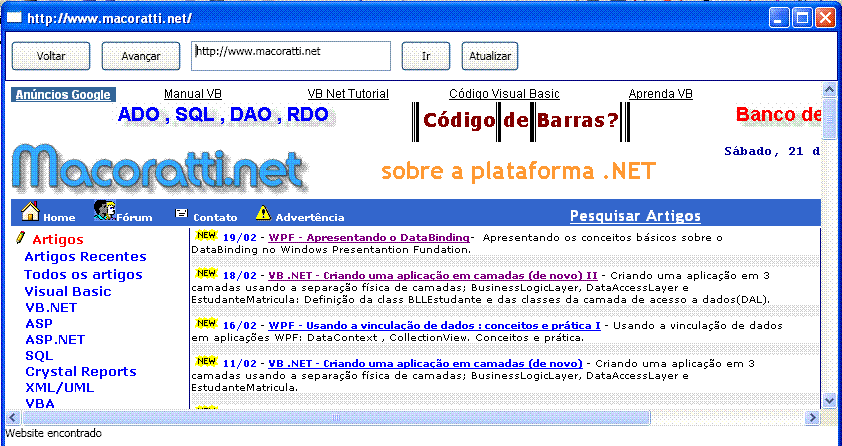
Task: Go to Advertência in navigation bar
Action: pyautogui.click(x=310, y=217)
